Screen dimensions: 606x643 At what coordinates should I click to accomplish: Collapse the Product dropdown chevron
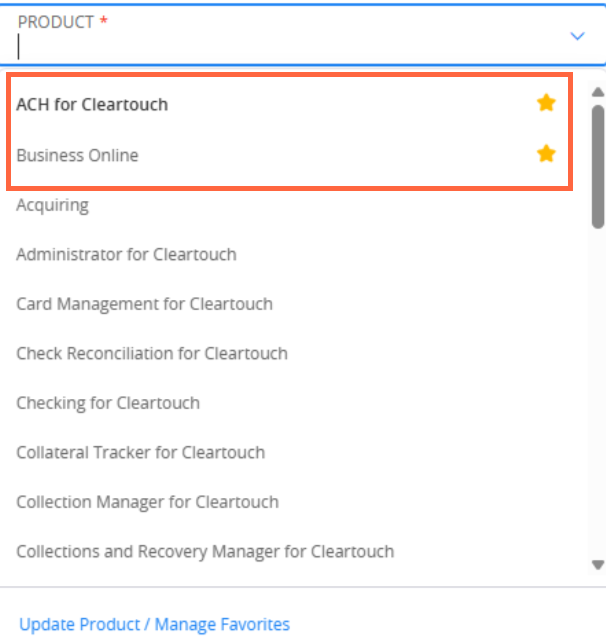[x=577, y=36]
